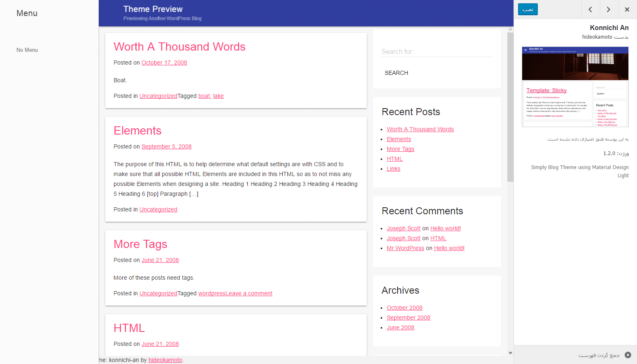This screenshot has width=637, height=364.
Task: Click the Menu heading in left sidebar
Action: pyautogui.click(x=27, y=13)
